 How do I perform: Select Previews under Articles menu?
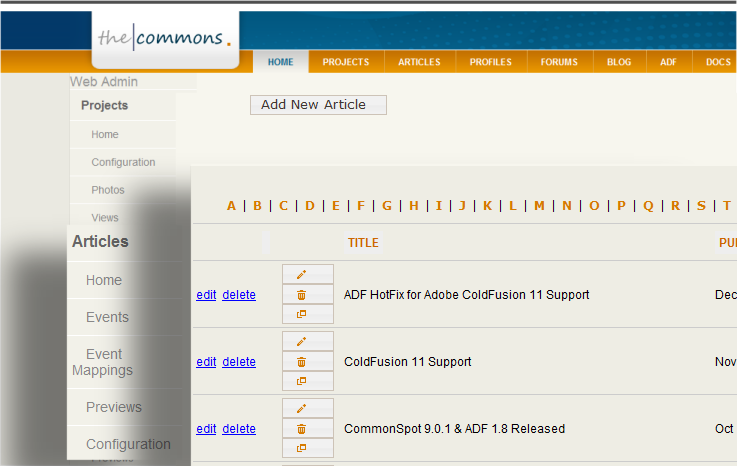pos(114,407)
